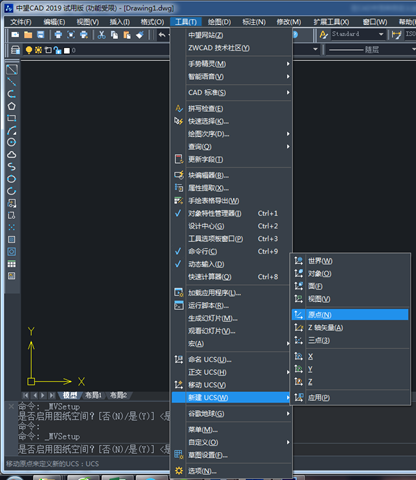416x480 pixels.
Task: Click the command line input area
Action: [93, 449]
